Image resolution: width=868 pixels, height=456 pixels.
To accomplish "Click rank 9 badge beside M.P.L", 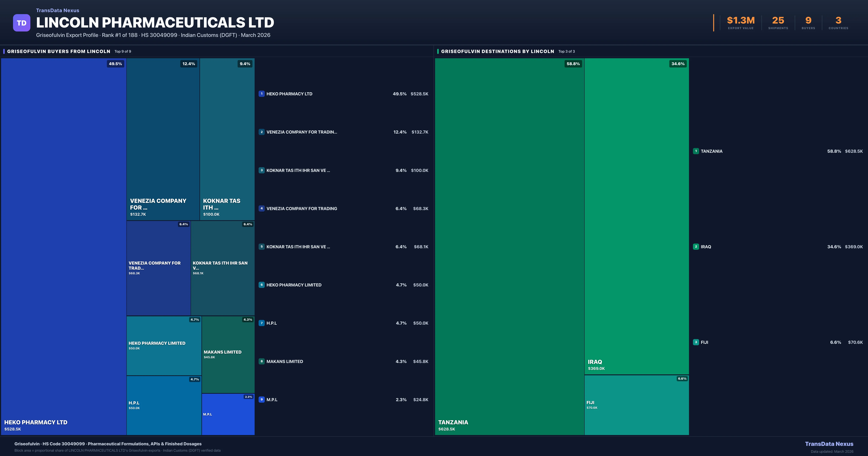I will point(261,400).
